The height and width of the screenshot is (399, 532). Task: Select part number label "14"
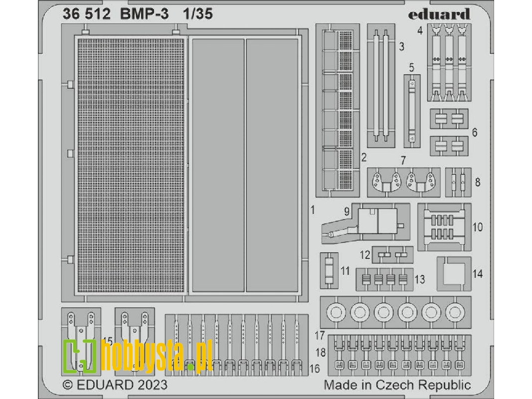click(x=478, y=273)
